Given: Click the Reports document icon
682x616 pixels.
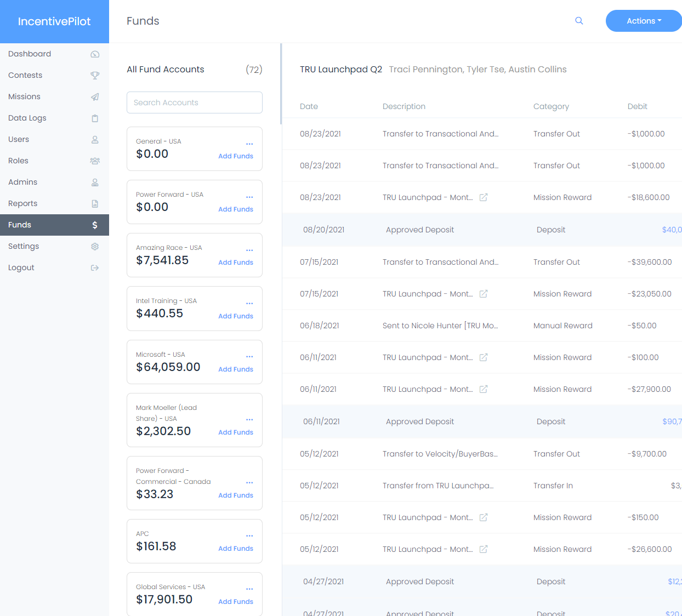Looking at the screenshot, I should (95, 204).
